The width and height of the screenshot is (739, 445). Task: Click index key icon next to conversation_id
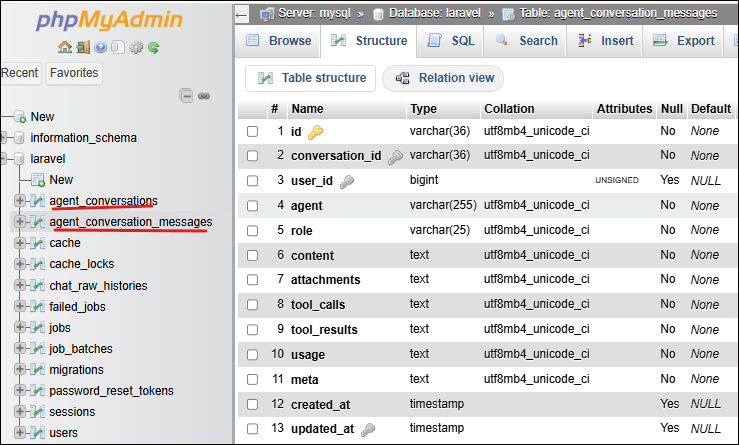tap(396, 157)
